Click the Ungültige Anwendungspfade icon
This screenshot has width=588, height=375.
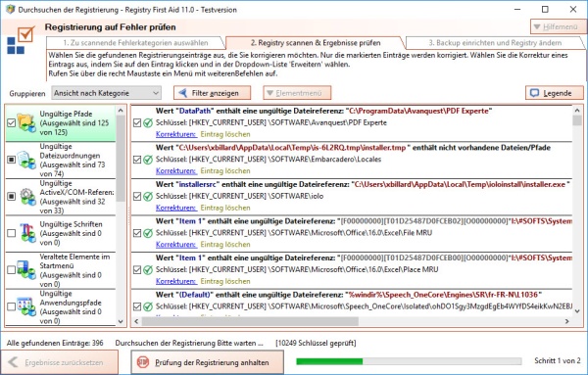click(x=26, y=306)
